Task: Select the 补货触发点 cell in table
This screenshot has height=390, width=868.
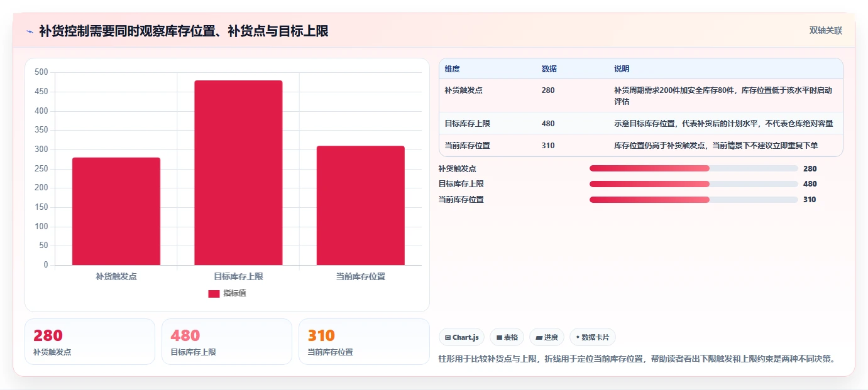Action: point(463,90)
